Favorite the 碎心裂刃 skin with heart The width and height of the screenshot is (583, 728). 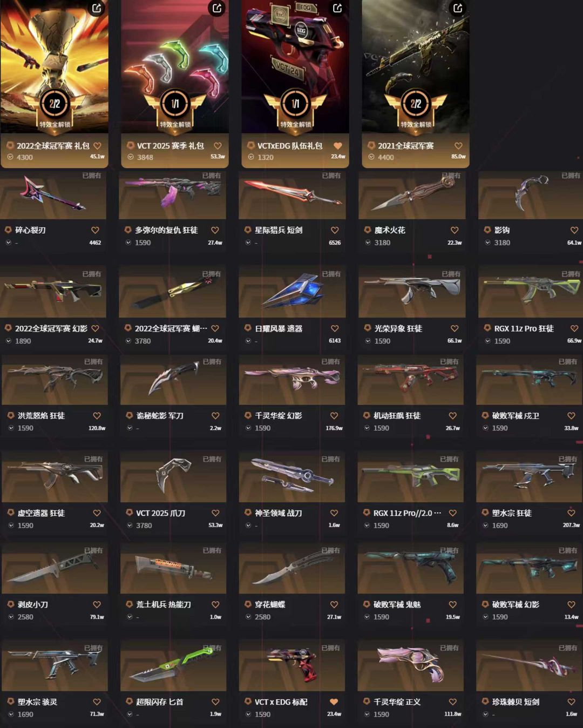[x=95, y=230]
